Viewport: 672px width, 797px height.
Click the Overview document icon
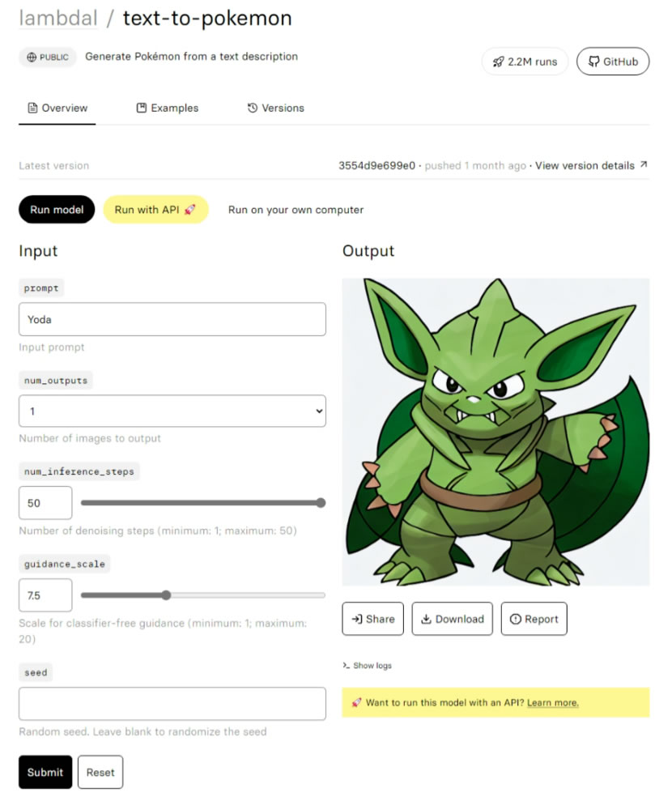(32, 108)
